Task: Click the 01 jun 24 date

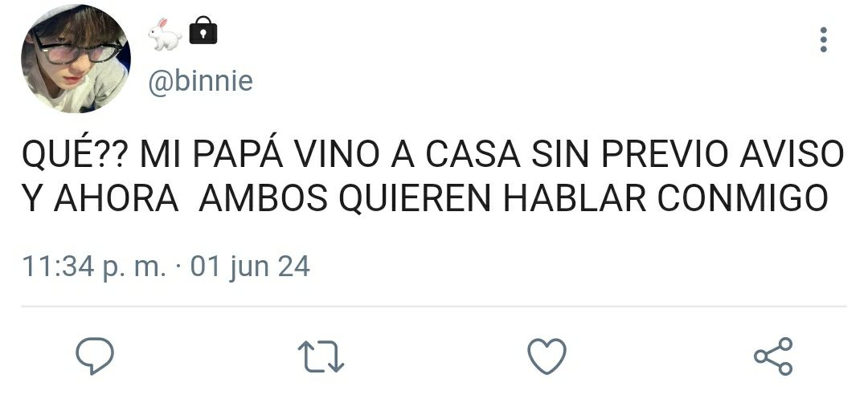Action: coord(250,267)
